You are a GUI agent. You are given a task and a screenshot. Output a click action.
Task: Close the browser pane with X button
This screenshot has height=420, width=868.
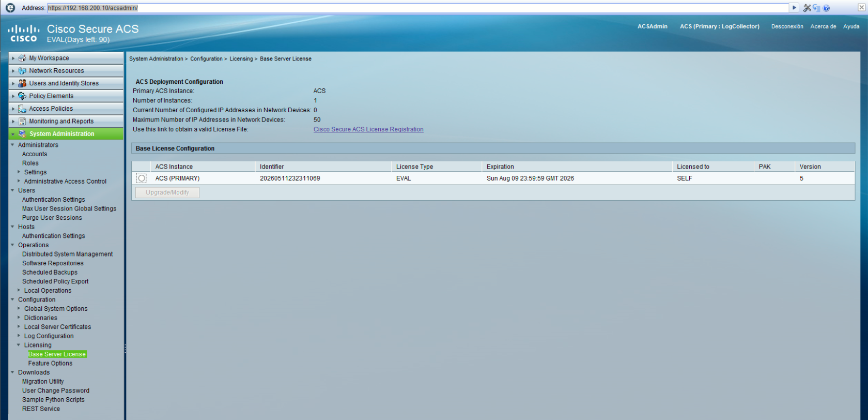pyautogui.click(x=861, y=7)
